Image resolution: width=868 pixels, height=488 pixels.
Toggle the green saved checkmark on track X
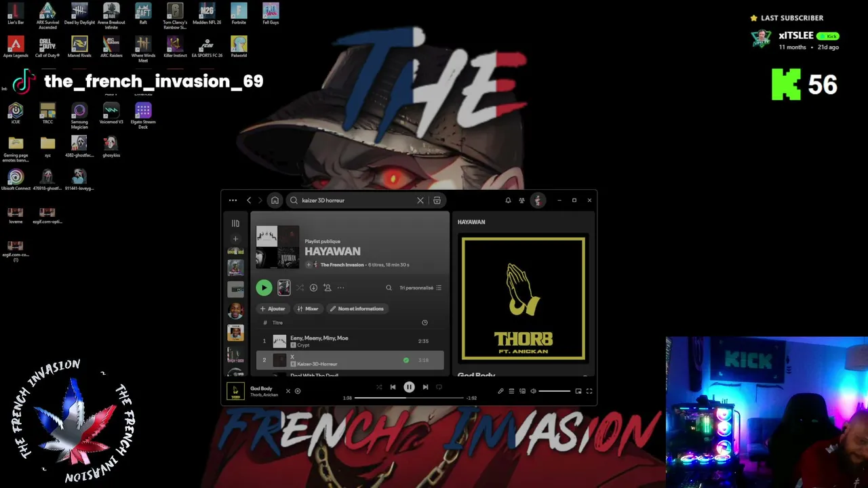click(x=406, y=360)
